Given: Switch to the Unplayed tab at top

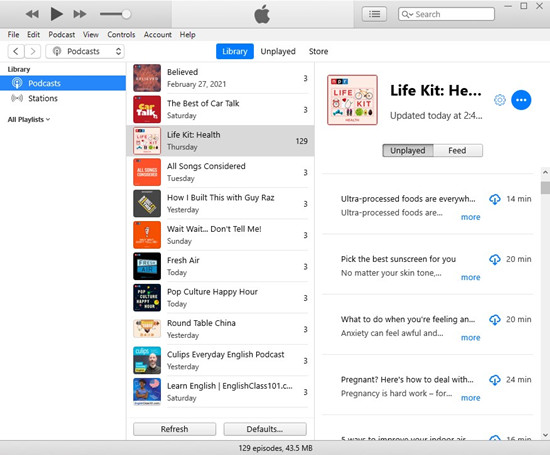Looking at the screenshot, I should click(278, 51).
